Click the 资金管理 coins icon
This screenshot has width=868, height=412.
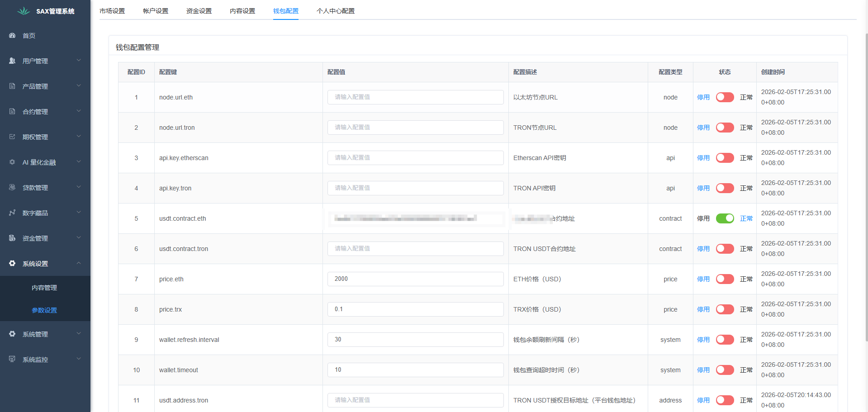(x=12, y=238)
